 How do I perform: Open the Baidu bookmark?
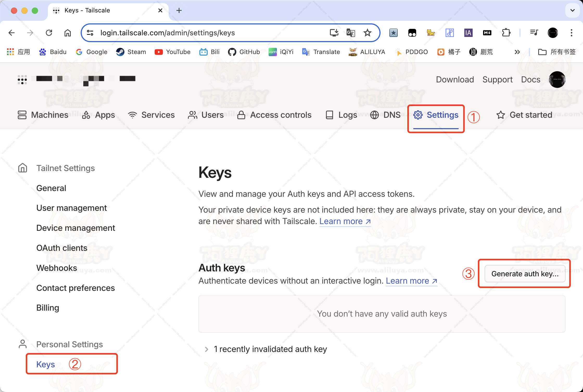[53, 52]
